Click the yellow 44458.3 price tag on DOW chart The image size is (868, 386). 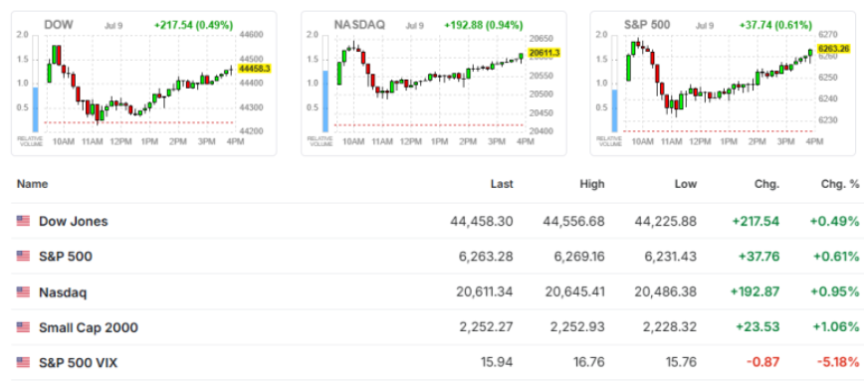[x=255, y=69]
